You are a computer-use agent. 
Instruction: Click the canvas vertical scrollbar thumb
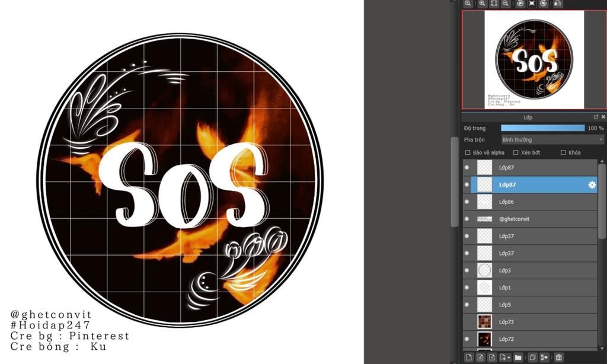click(x=455, y=181)
